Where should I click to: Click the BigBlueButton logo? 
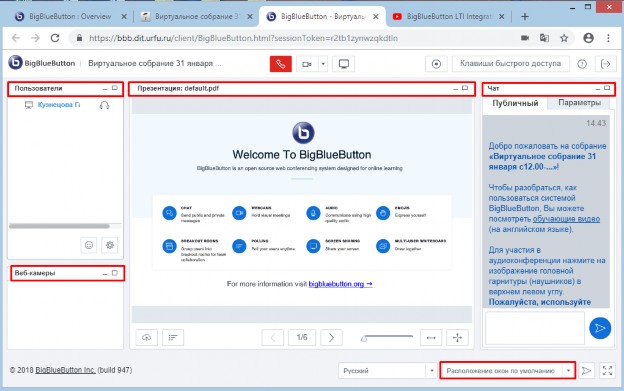point(41,63)
